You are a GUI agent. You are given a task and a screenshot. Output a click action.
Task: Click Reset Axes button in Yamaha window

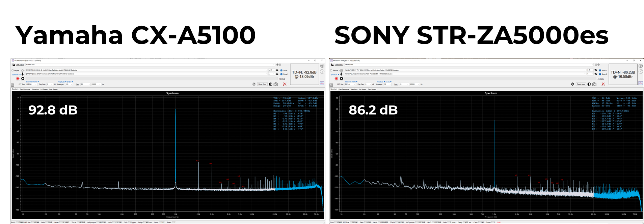coord(262,84)
